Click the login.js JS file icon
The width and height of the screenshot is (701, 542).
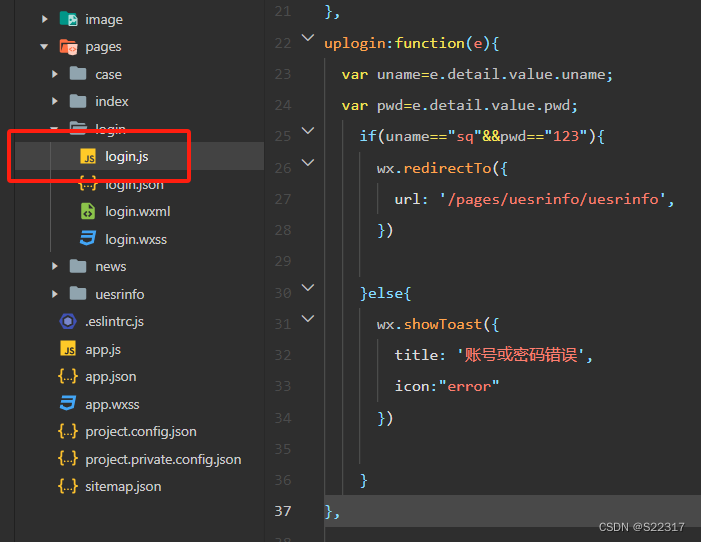tap(88, 157)
